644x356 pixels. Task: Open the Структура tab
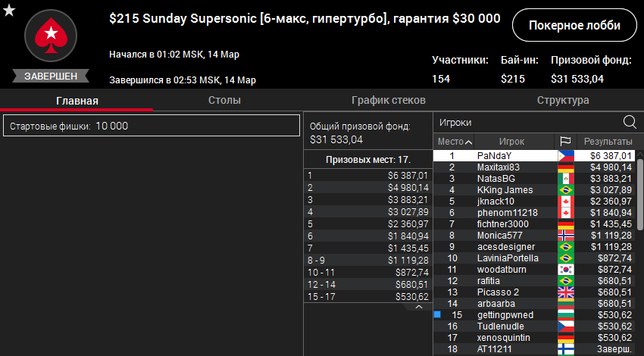pos(562,100)
